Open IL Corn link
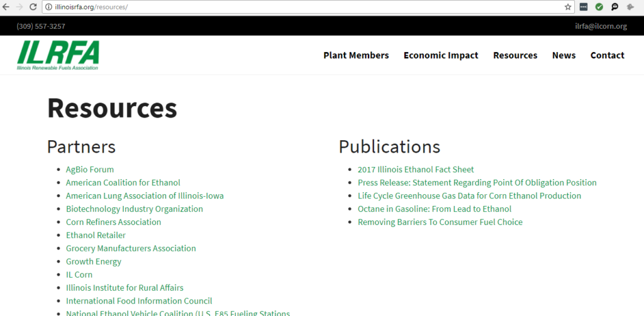 [x=79, y=275]
